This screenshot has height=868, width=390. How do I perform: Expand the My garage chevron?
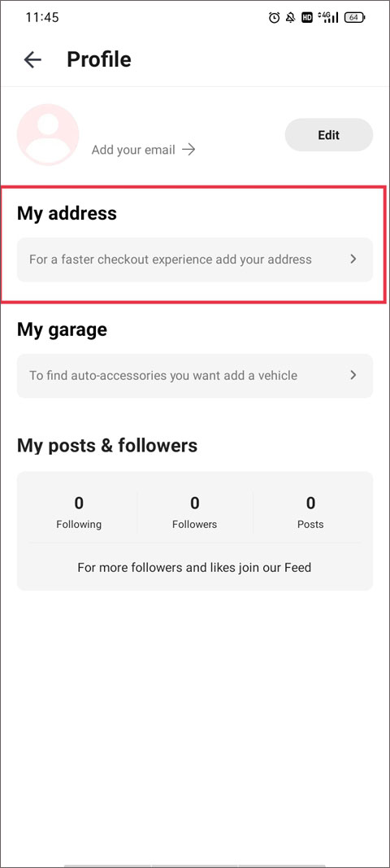point(353,375)
